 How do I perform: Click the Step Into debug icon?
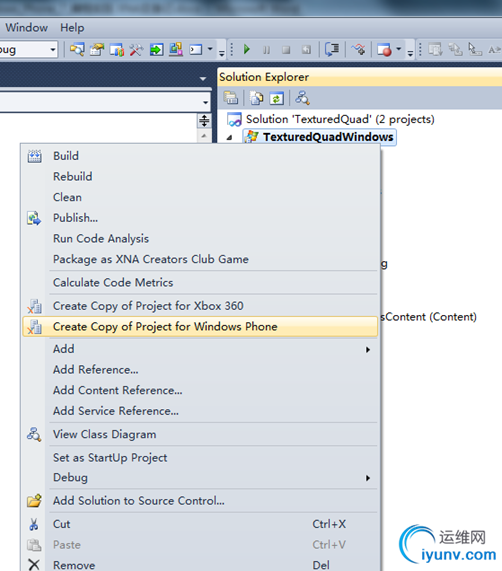point(358,49)
